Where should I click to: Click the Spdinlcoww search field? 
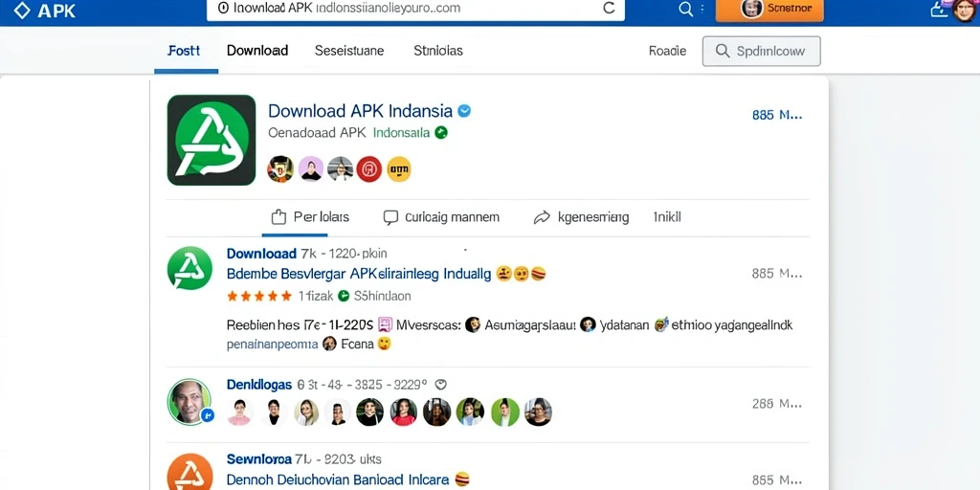coord(761,52)
